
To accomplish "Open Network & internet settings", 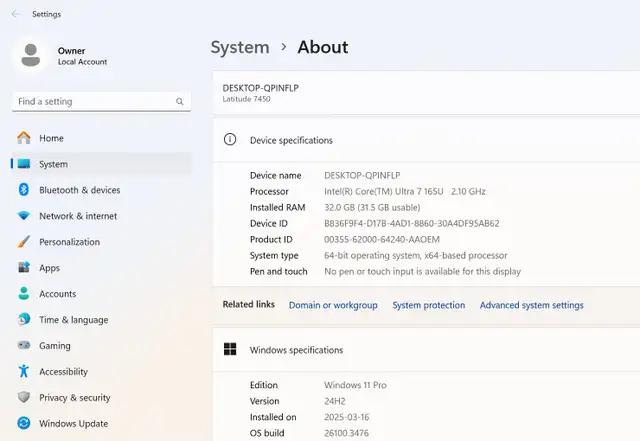I will [x=101, y=216].
